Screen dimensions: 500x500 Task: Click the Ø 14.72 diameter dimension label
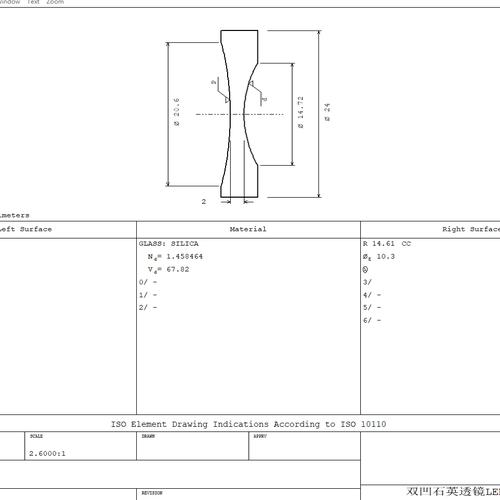click(x=301, y=112)
